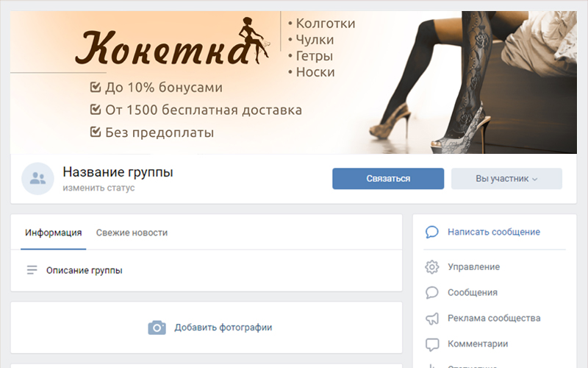
Task: Click the Сообщения chat bubble icon
Action: 431,292
